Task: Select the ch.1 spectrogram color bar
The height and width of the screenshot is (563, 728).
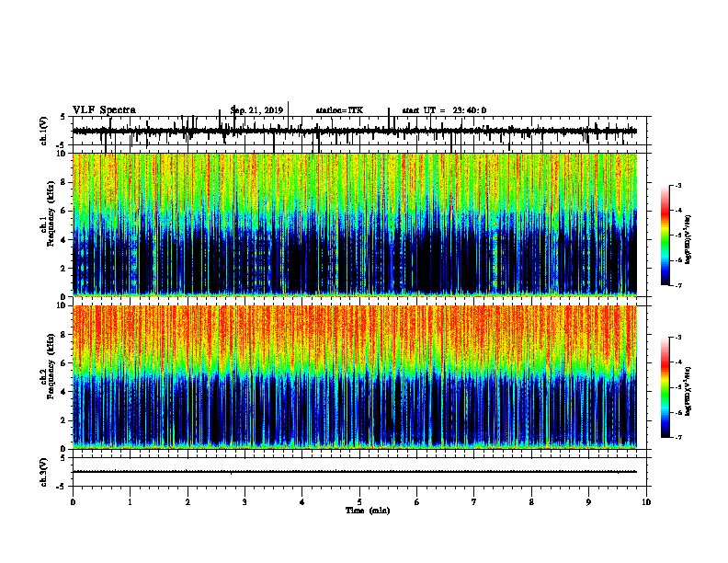Action: coord(665,236)
